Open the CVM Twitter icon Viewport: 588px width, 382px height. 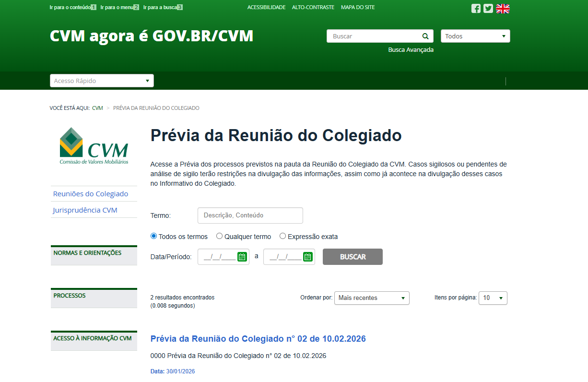pos(488,8)
